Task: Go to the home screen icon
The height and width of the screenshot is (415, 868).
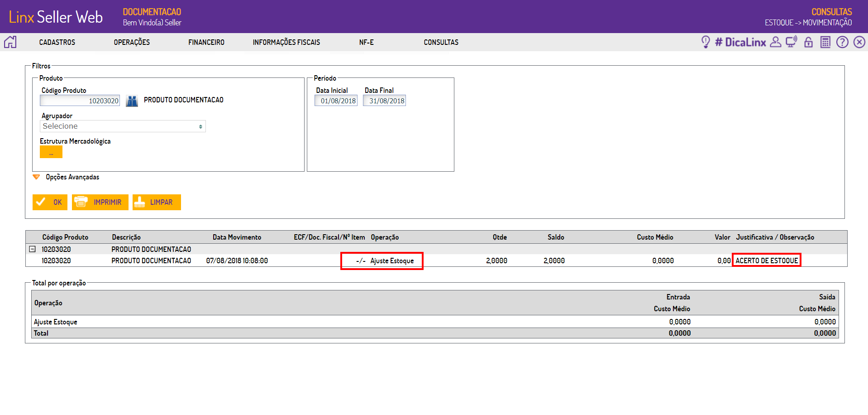Action: tap(10, 42)
